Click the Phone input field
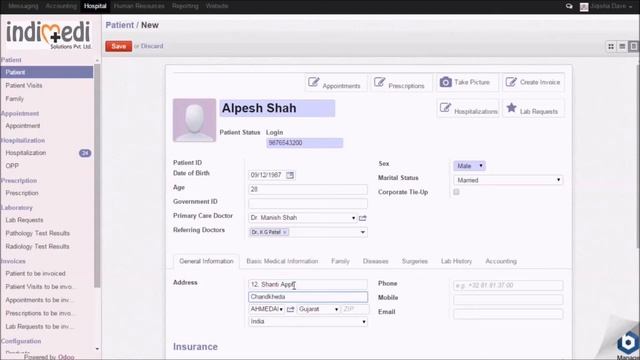This screenshot has height=360, width=640. [x=508, y=285]
